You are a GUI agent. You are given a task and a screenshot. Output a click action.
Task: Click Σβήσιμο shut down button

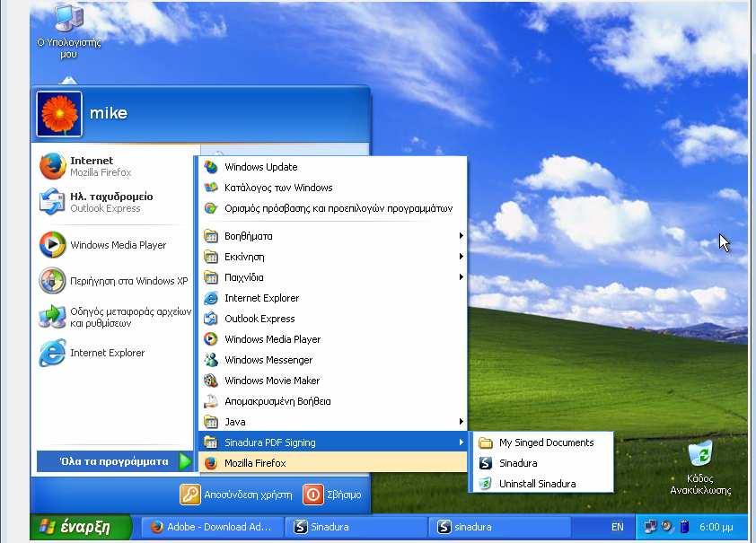tap(332, 495)
